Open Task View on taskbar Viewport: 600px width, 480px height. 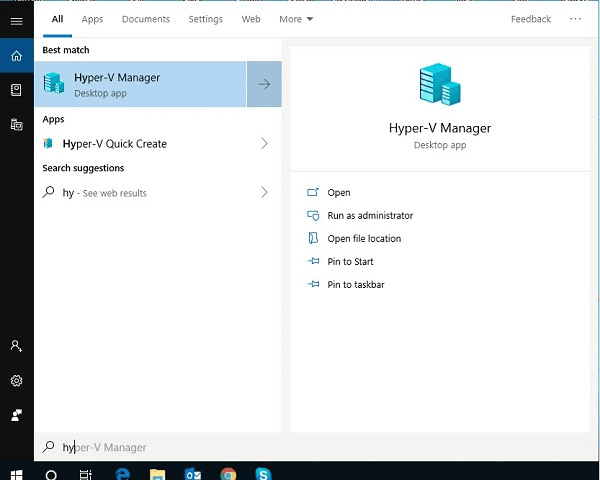coord(86,475)
